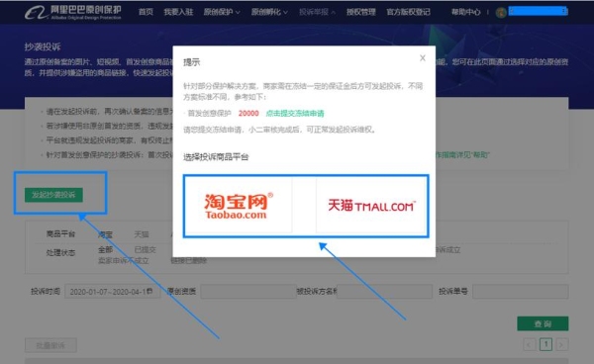Filter by 卖家申诉不成立 status
The image size is (594, 364).
click(x=124, y=261)
